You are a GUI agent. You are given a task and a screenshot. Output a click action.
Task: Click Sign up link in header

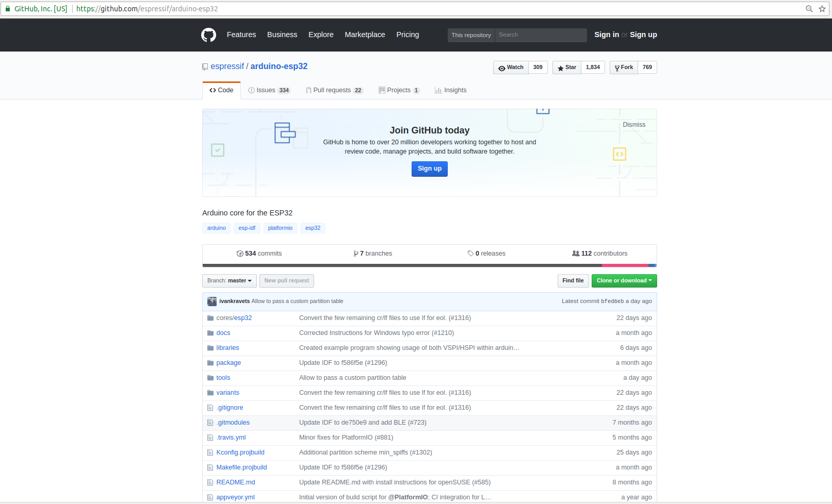[x=643, y=35]
